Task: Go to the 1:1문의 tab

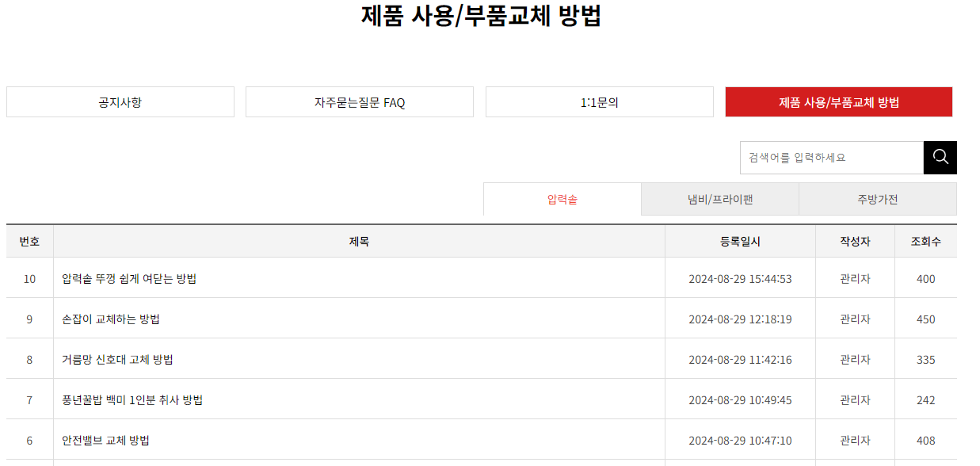Action: click(599, 101)
